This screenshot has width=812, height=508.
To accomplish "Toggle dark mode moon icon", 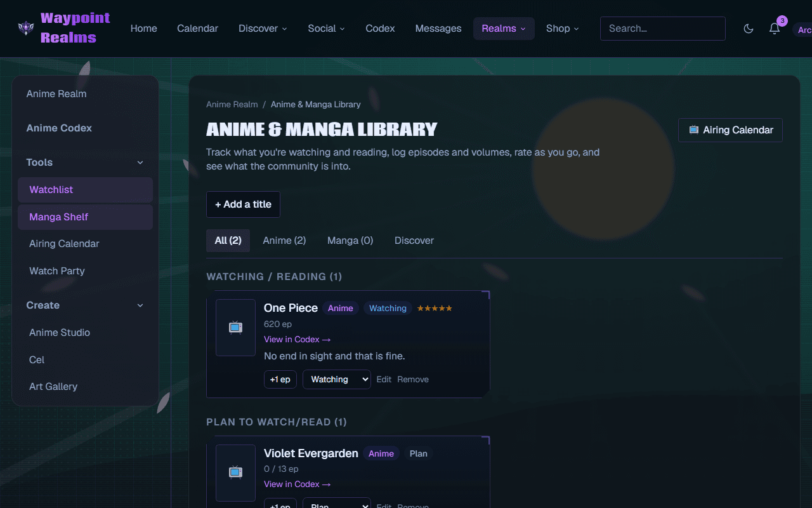I will (749, 29).
